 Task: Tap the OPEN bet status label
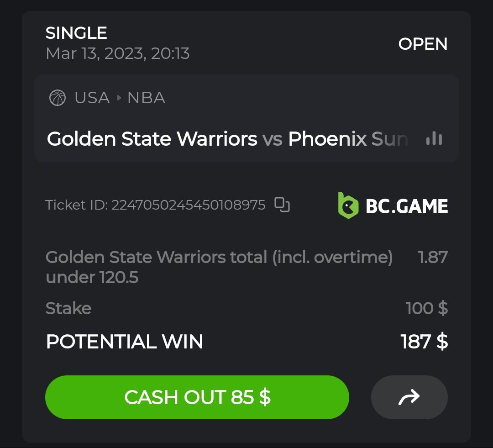423,44
